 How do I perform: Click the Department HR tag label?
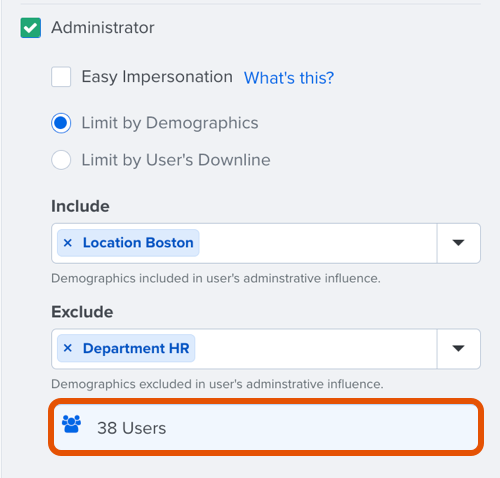pos(136,348)
